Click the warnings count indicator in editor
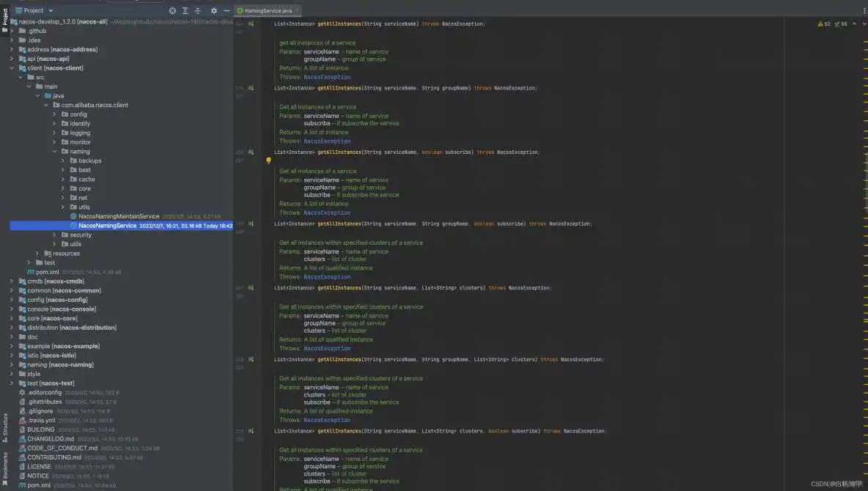Screen dimensions: 868x491 (x=824, y=23)
